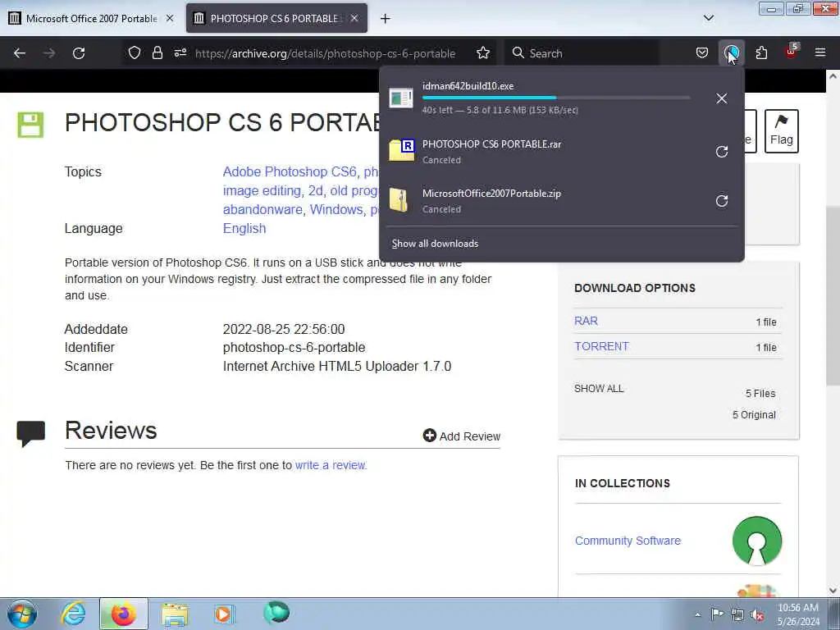Go back with the browser back arrow

click(20, 53)
